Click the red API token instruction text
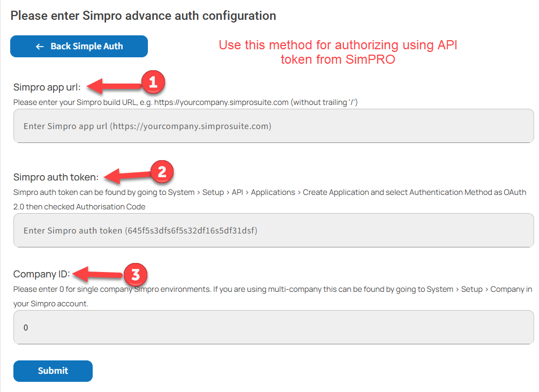The image size is (539, 392). [338, 52]
